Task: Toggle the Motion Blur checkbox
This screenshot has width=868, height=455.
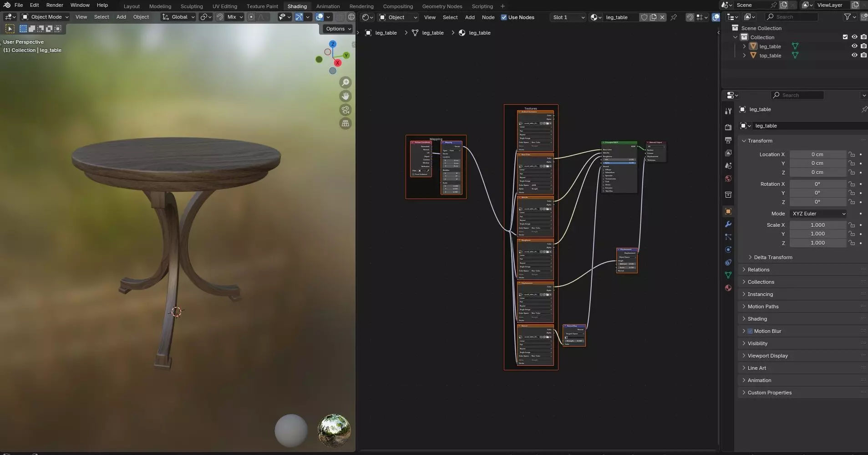Action: tap(750, 331)
